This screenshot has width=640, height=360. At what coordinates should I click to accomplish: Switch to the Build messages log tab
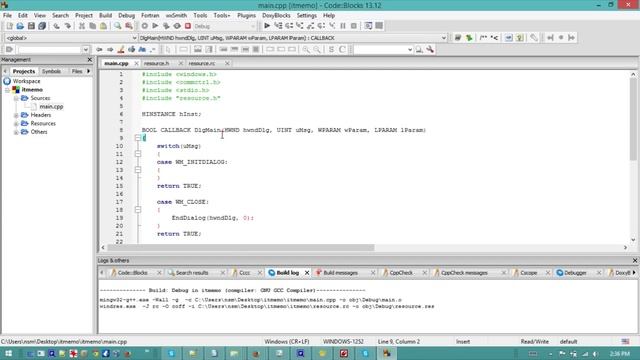(x=340, y=273)
